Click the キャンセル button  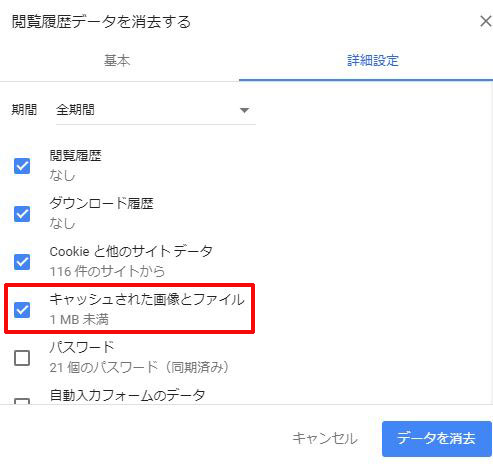click(325, 438)
